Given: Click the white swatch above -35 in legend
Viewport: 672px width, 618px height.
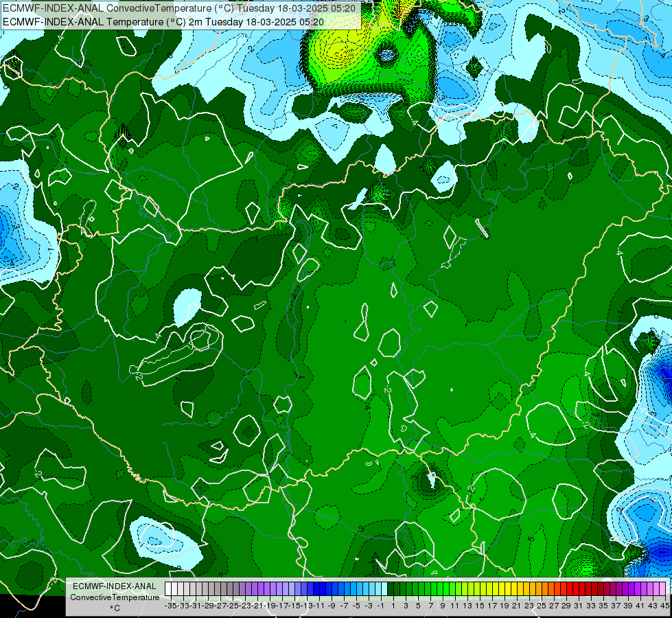Looking at the screenshot, I should [x=168, y=589].
